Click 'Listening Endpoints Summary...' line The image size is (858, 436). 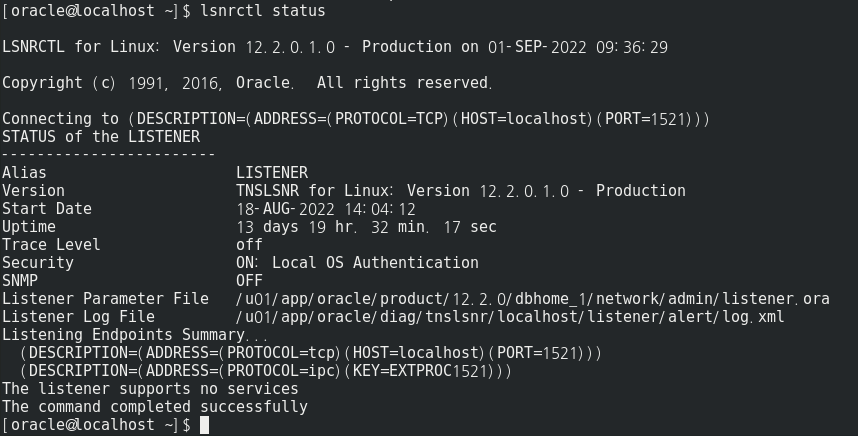tap(135, 335)
